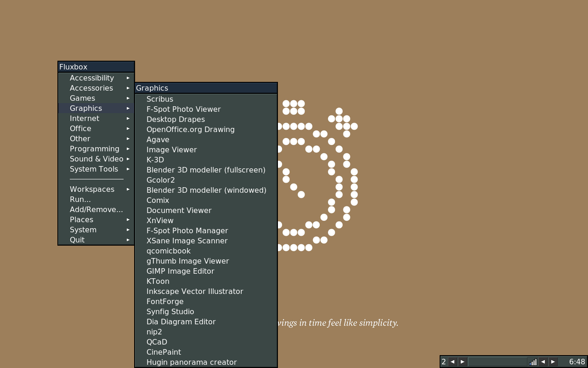The image size is (588, 368).
Task: Open gThumb Image Viewer
Action: click(x=206, y=261)
